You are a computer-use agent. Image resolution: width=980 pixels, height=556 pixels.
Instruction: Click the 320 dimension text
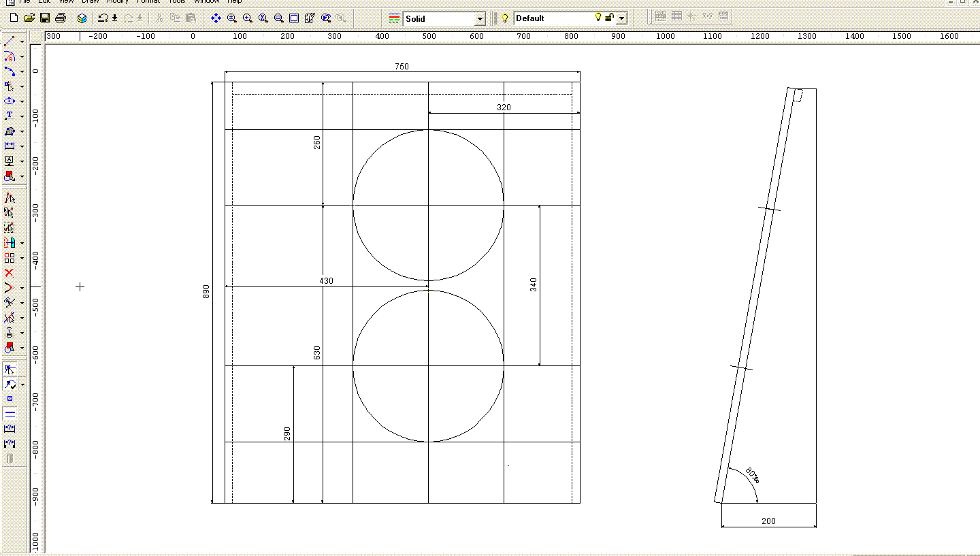[504, 108]
